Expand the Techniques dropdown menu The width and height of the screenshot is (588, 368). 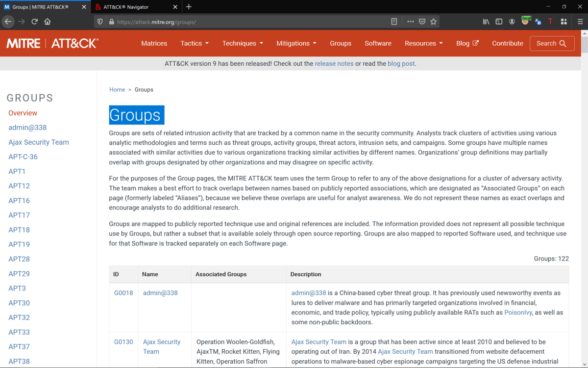pos(243,43)
